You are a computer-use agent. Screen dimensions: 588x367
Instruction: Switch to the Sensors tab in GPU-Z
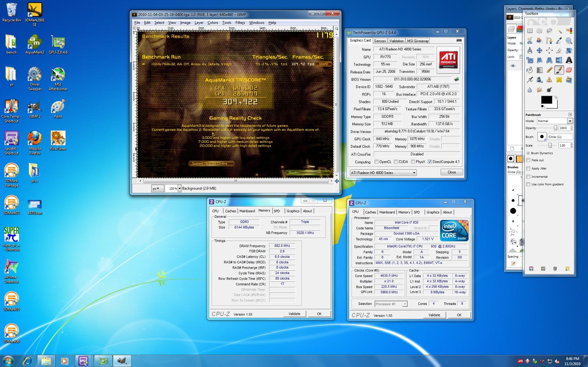[x=380, y=41]
